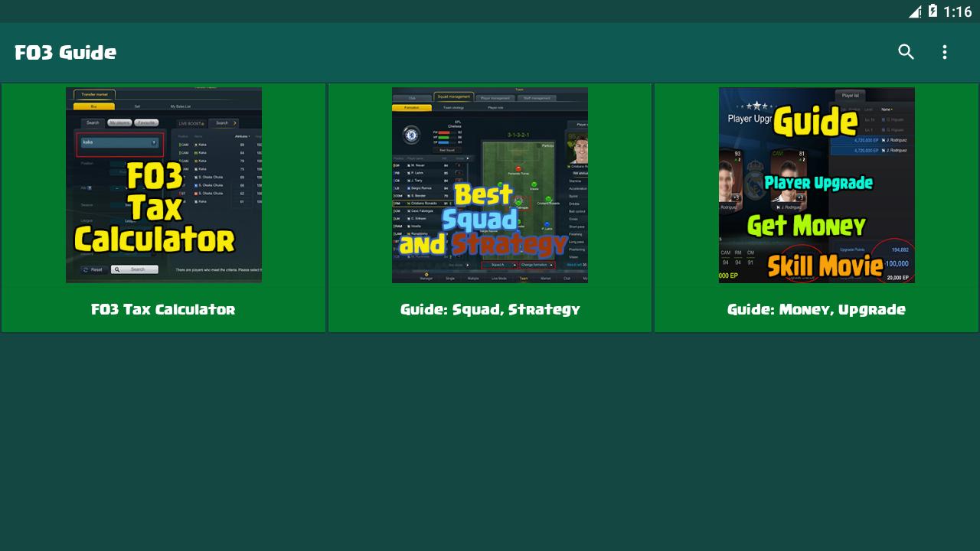Open the three-dot overflow menu
980x551 pixels.
(x=945, y=52)
